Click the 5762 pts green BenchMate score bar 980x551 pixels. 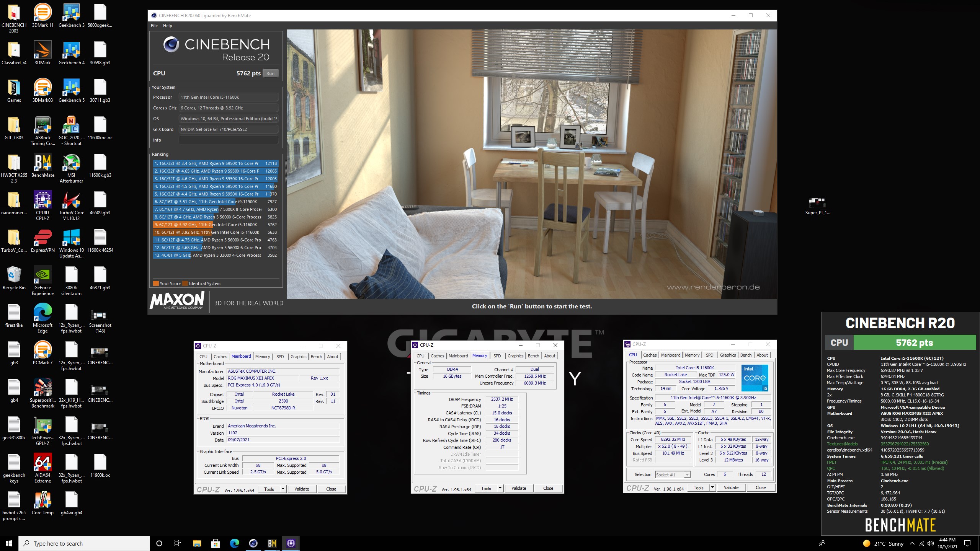point(915,342)
